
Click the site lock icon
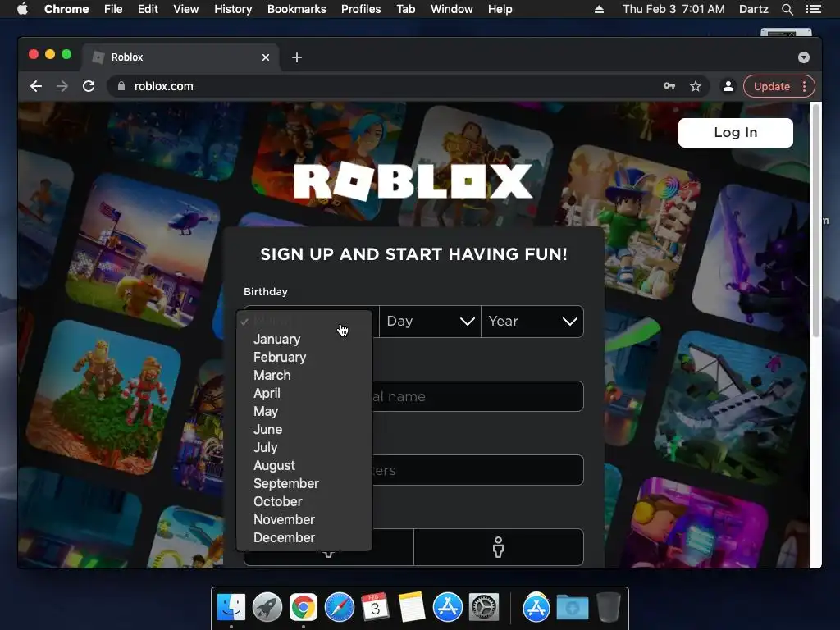[x=121, y=86]
